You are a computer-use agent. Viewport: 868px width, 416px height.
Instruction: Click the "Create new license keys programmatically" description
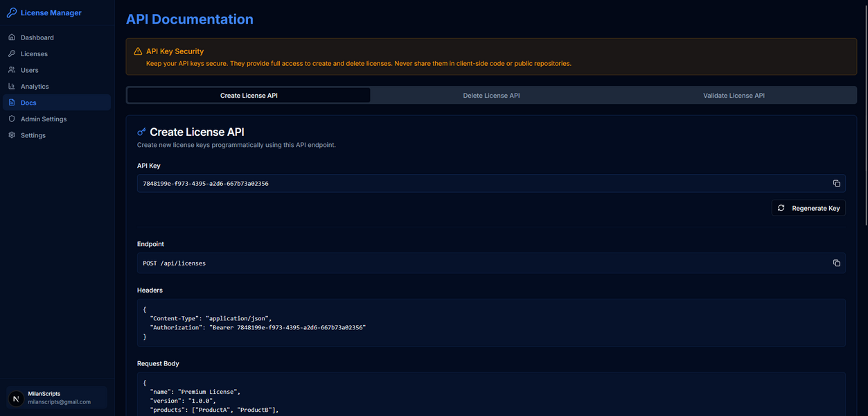point(236,145)
